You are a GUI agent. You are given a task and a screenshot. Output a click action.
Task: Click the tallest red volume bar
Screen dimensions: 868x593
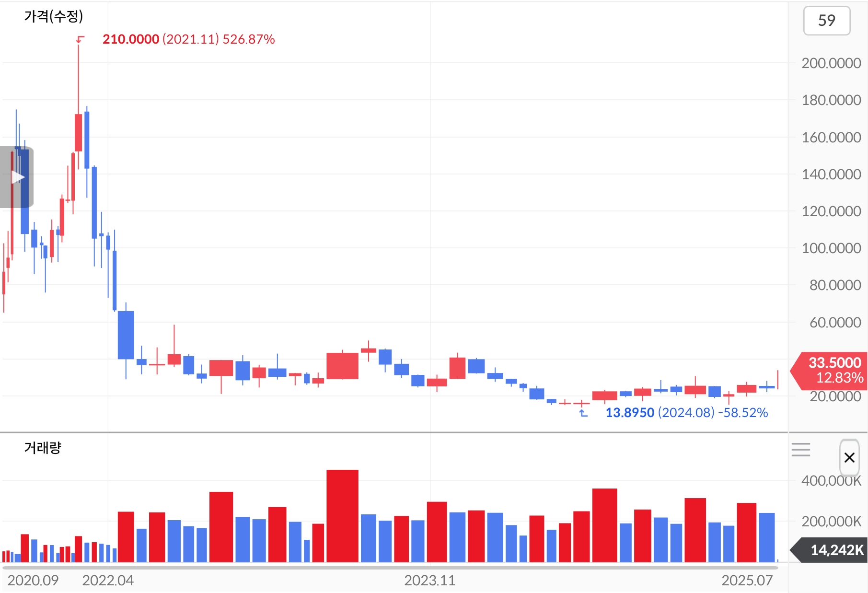(x=342, y=516)
